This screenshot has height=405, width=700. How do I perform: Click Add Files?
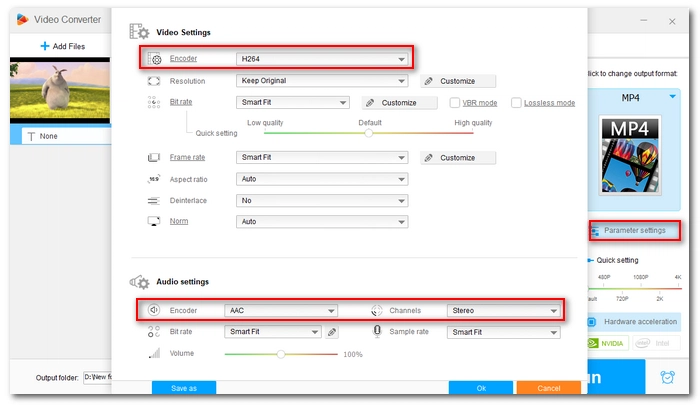(x=60, y=46)
